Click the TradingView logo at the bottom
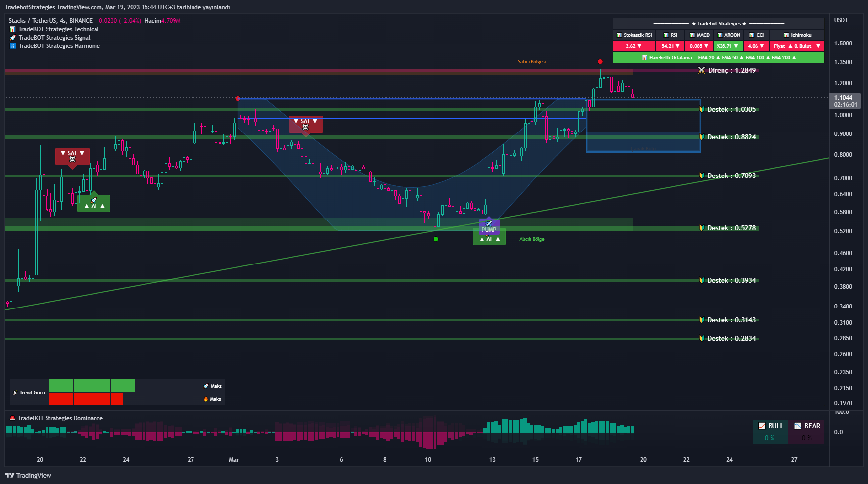The height and width of the screenshot is (484, 868). click(x=28, y=475)
